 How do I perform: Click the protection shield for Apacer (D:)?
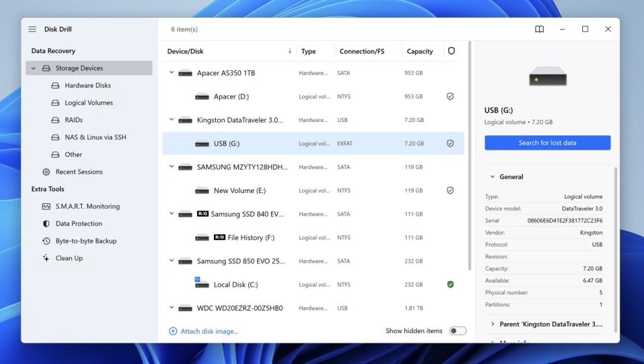point(450,97)
